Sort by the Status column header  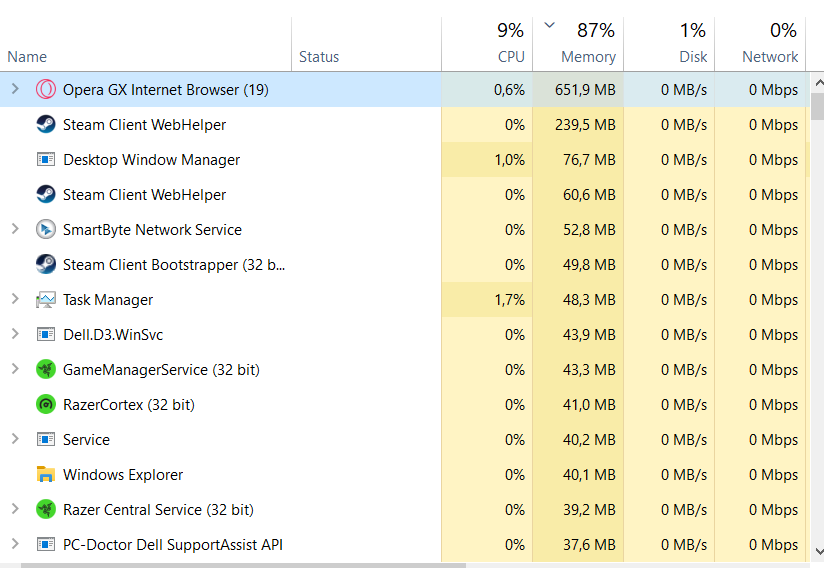[366, 44]
